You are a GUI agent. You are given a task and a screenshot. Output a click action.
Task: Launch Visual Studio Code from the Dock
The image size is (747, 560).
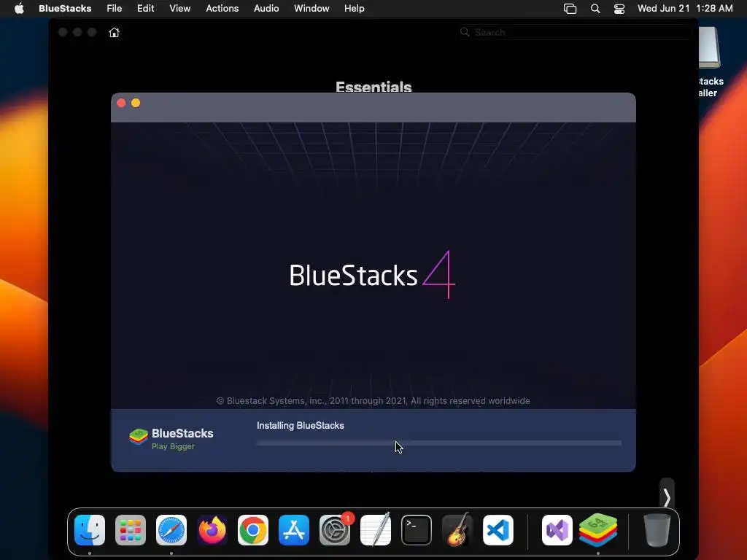[498, 530]
